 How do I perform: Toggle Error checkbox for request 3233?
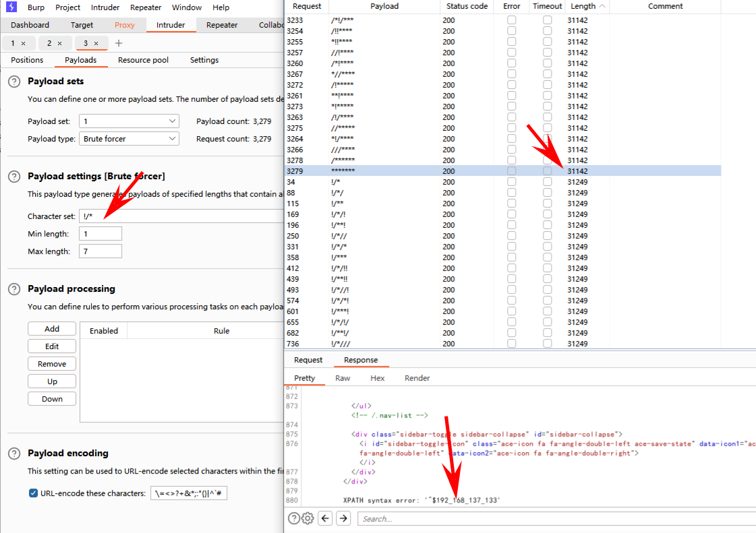tap(512, 20)
